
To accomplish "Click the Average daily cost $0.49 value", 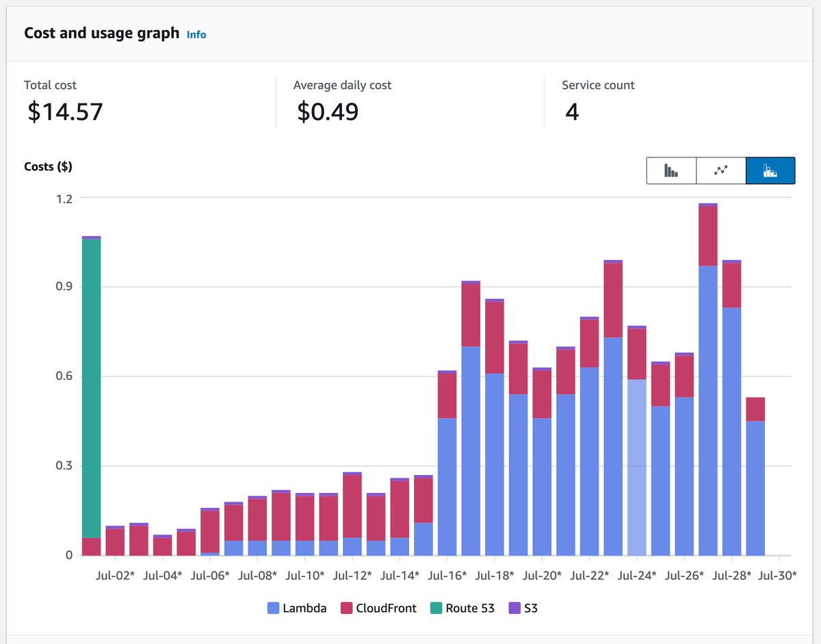I will point(328,111).
